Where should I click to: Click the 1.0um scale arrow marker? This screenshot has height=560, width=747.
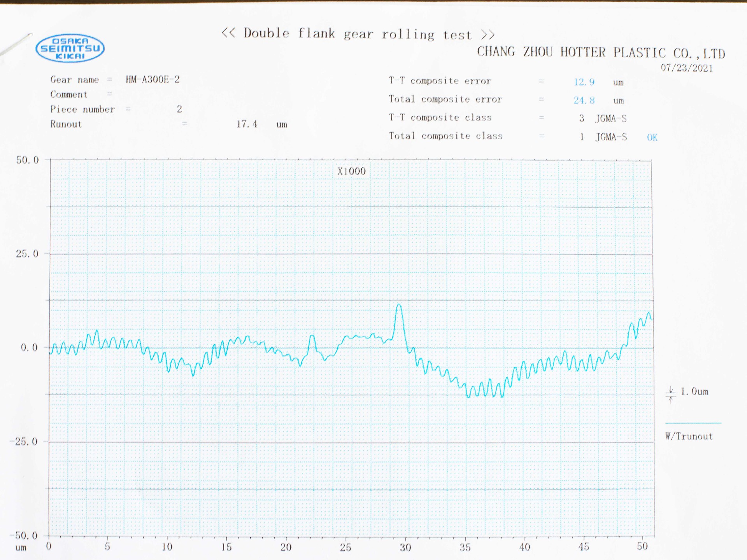click(671, 394)
